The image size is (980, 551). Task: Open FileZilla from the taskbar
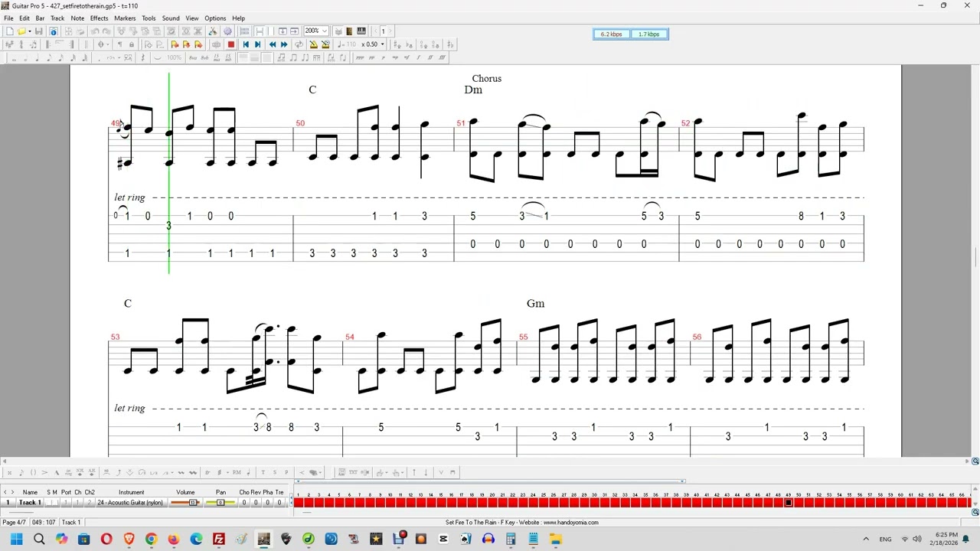[x=218, y=540]
